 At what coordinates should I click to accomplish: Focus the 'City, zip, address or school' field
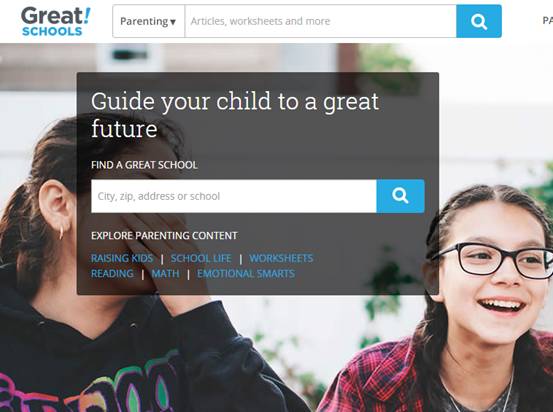point(233,196)
